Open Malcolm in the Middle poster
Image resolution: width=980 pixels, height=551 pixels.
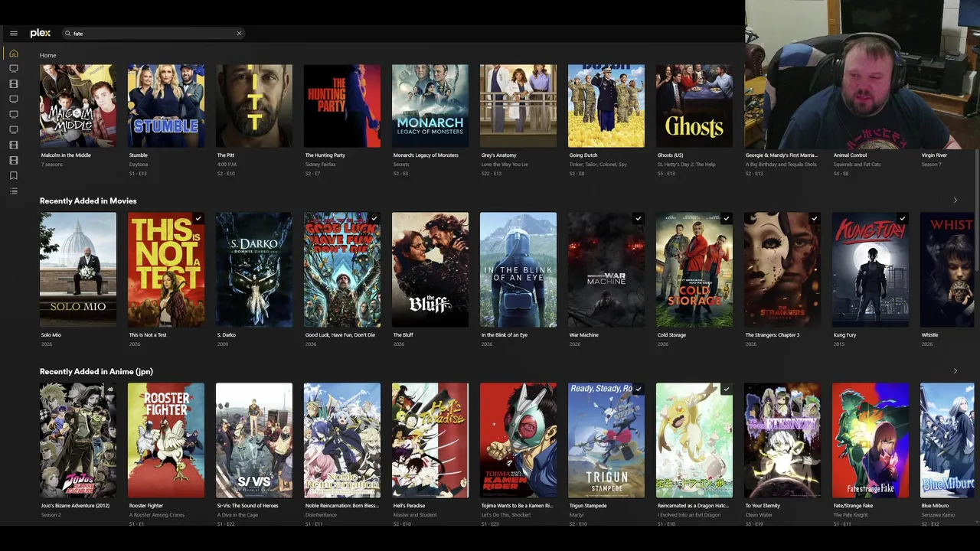pyautogui.click(x=78, y=106)
